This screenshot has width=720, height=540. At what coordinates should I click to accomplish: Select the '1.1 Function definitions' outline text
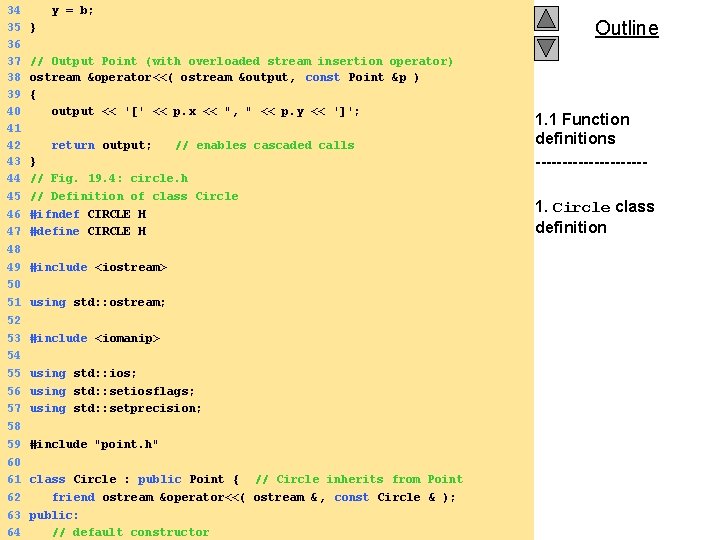[x=582, y=129]
